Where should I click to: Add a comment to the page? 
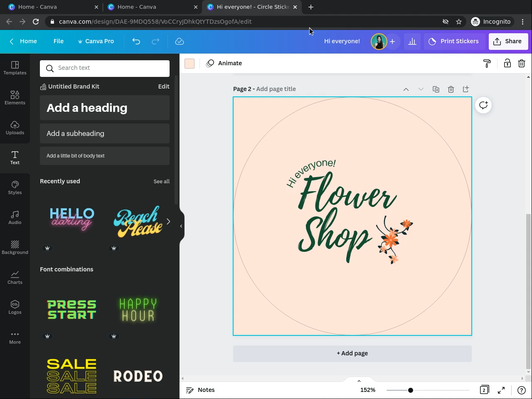483,105
